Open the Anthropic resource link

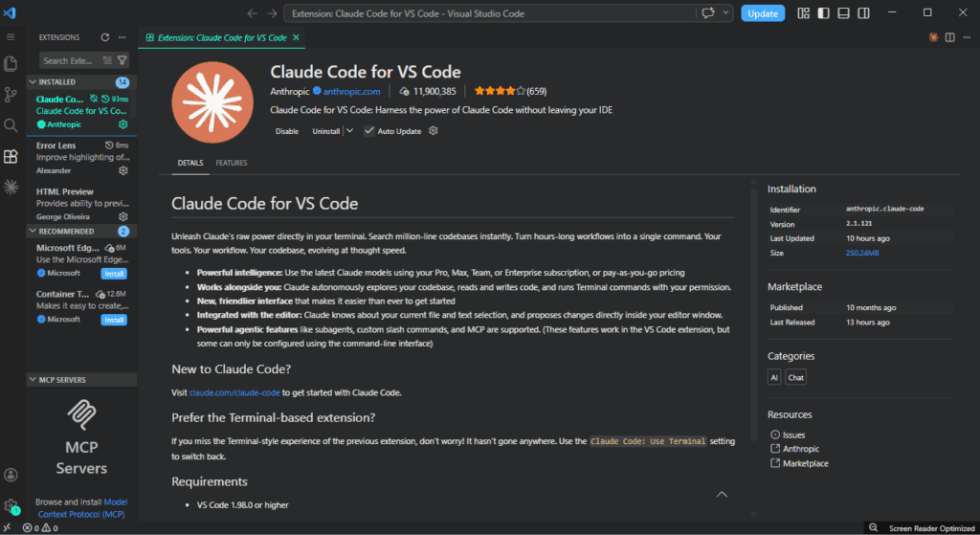point(801,449)
